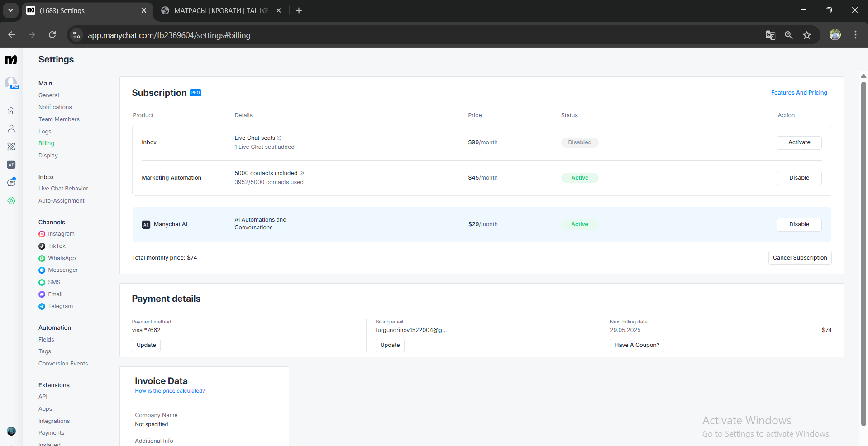Click the Manychat logo icon

pyautogui.click(x=11, y=60)
